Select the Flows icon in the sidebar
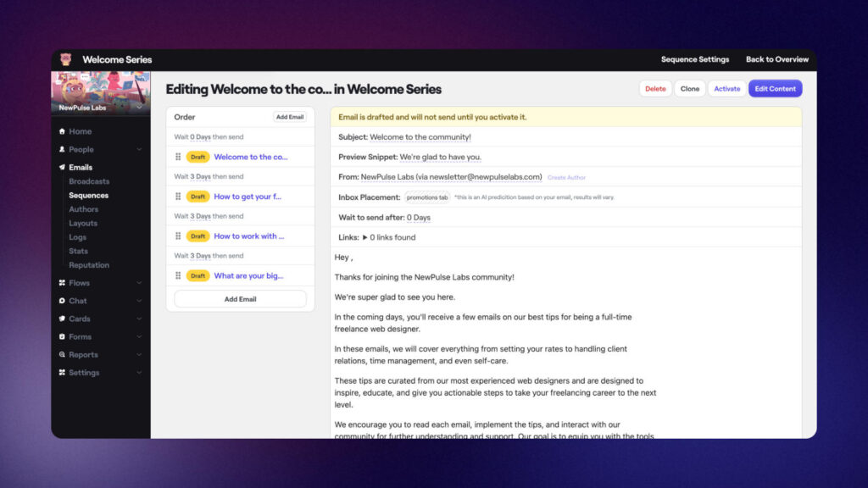This screenshot has width=868, height=488. click(61, 283)
